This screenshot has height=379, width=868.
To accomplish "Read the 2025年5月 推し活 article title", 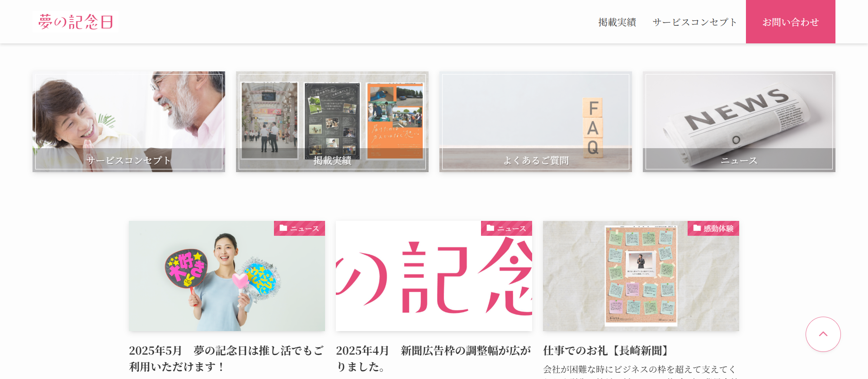I will pos(226,359).
